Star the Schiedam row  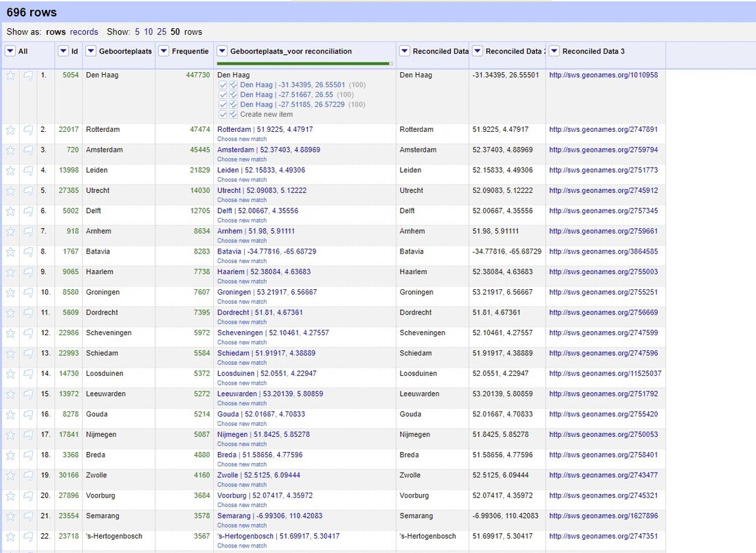click(10, 354)
